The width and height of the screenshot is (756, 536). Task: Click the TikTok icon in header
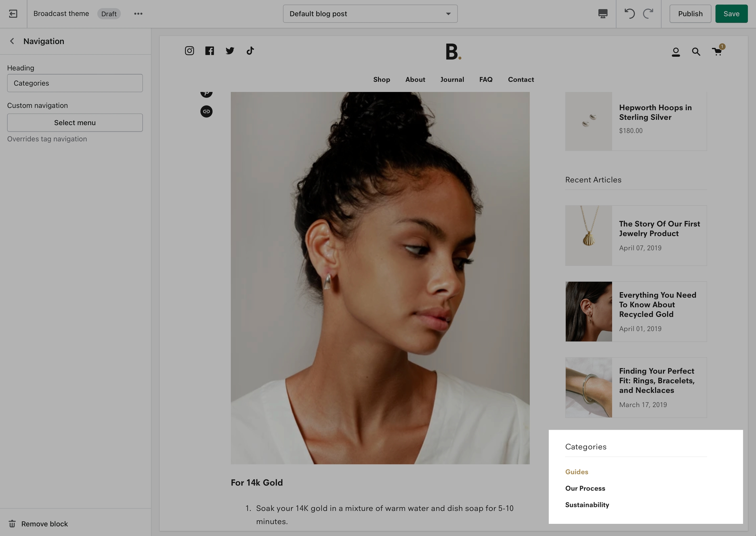(250, 51)
